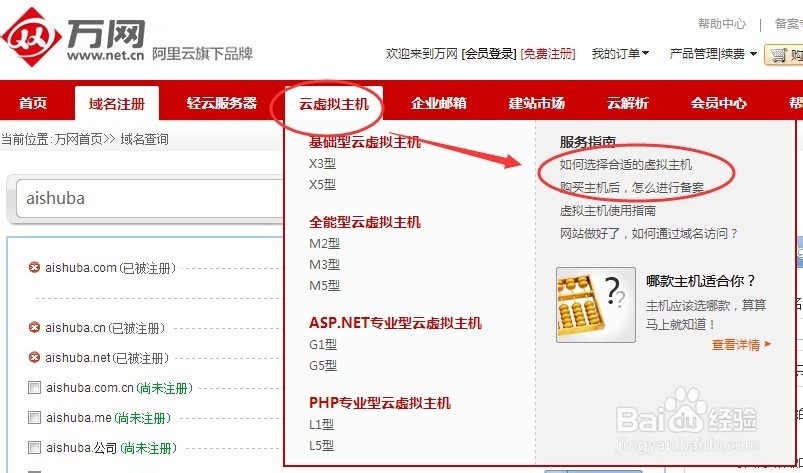Click the 万网 logo
803x473 pixels.
[x=73, y=37]
